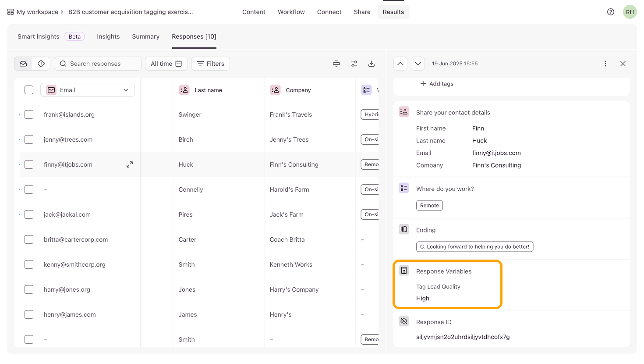Go to the previous response arrow
644x364 pixels.
[x=400, y=64]
